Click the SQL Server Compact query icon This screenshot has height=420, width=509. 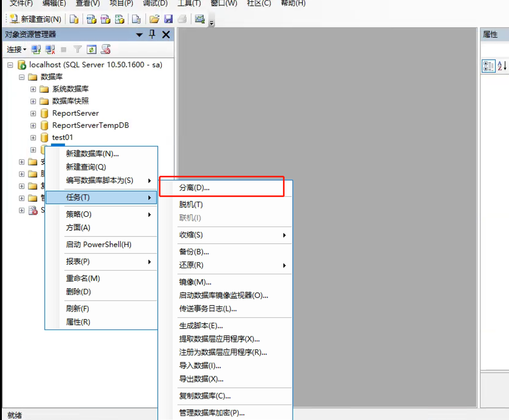(136, 19)
